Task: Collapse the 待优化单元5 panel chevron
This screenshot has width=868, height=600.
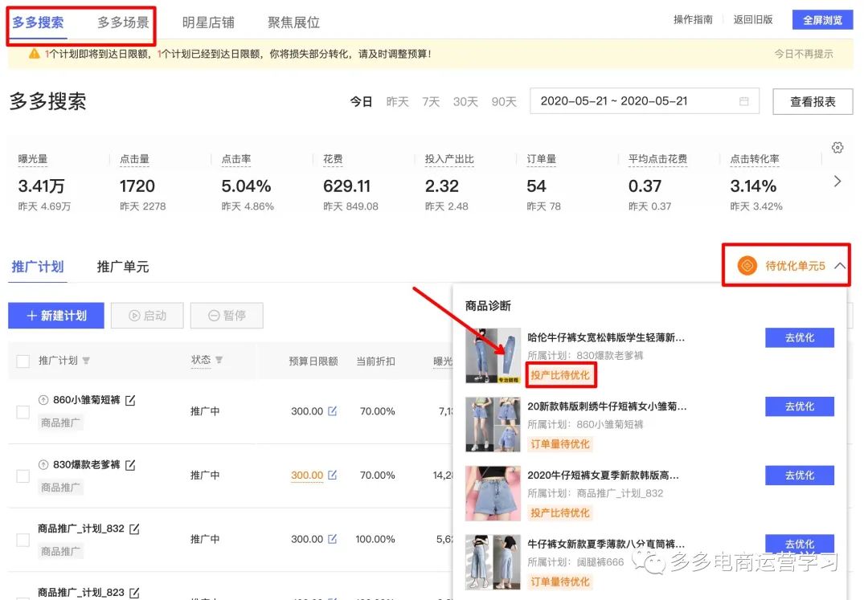Action: point(839,266)
